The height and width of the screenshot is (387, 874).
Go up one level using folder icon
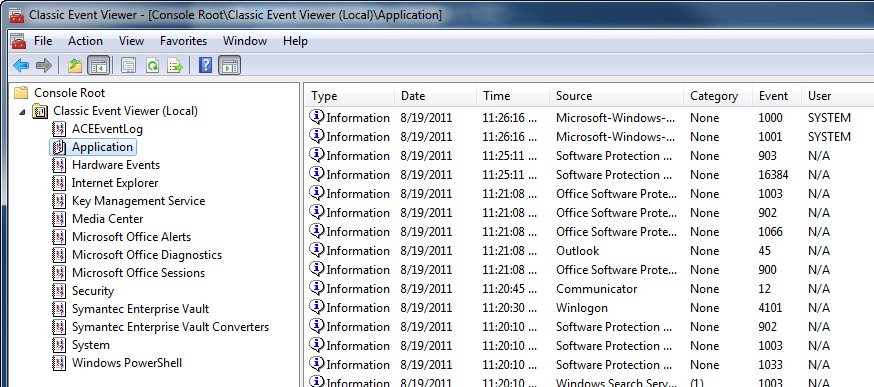75,66
